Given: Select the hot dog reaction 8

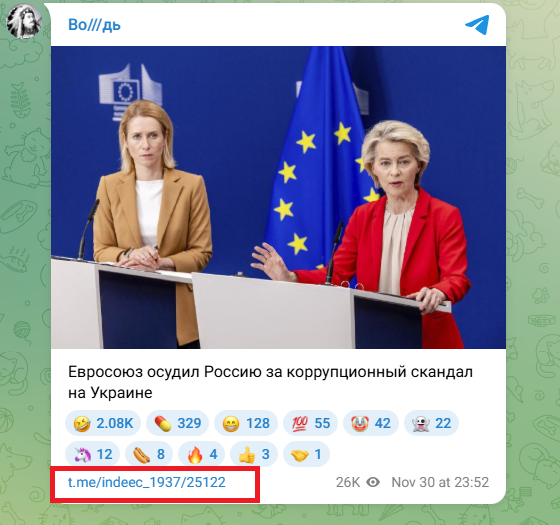Looking at the screenshot, I should (149, 454).
